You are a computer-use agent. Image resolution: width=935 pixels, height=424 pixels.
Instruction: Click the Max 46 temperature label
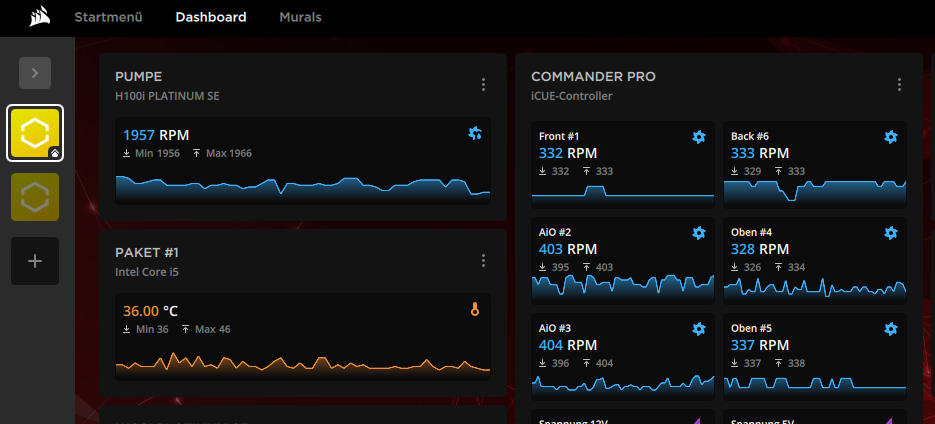(x=205, y=330)
